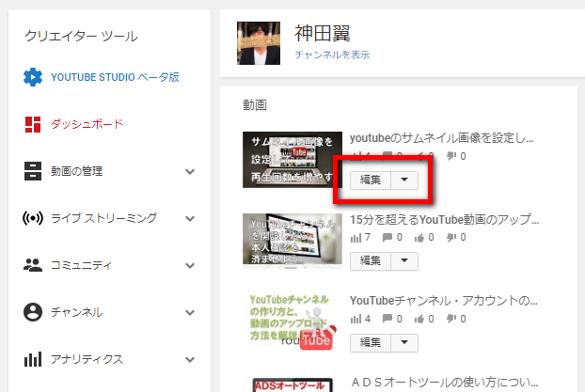Click dislikes icon of YouTubeチャンネル・アカウント video
Image resolution: width=585 pixels, height=392 pixels.
(451, 319)
